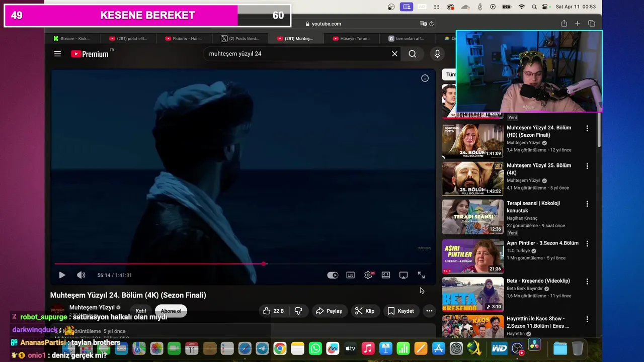This screenshot has height=362, width=644.
Task: Open the Trash in the Dock
Action: point(578,348)
